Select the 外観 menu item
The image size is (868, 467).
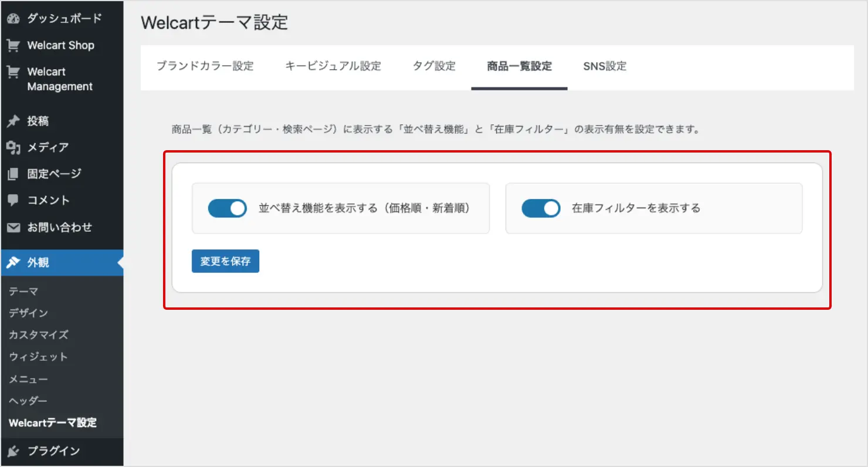(62, 263)
